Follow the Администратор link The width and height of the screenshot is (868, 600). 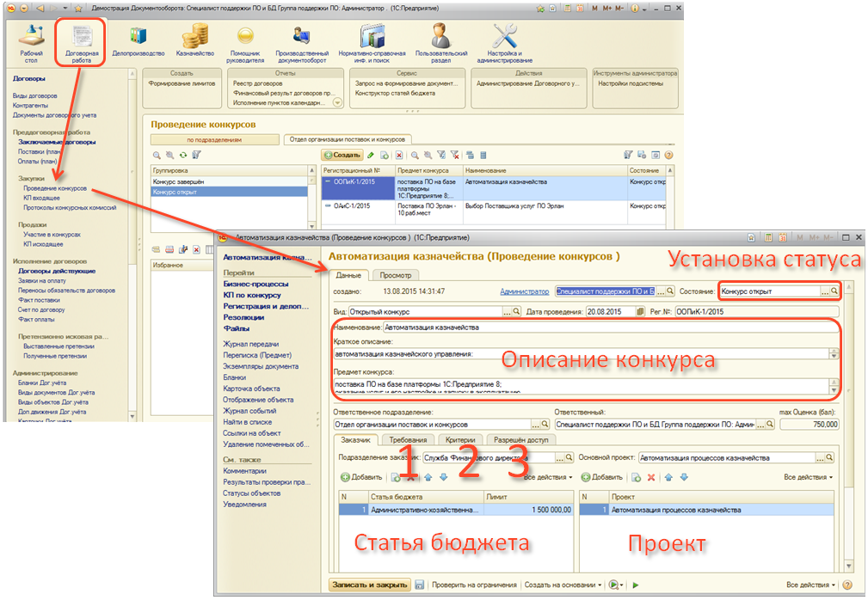click(524, 292)
